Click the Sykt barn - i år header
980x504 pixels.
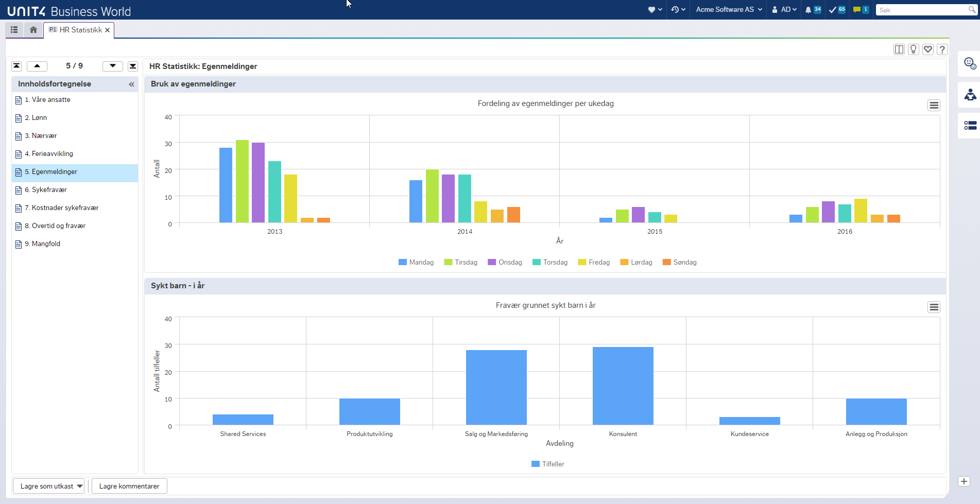545,286
